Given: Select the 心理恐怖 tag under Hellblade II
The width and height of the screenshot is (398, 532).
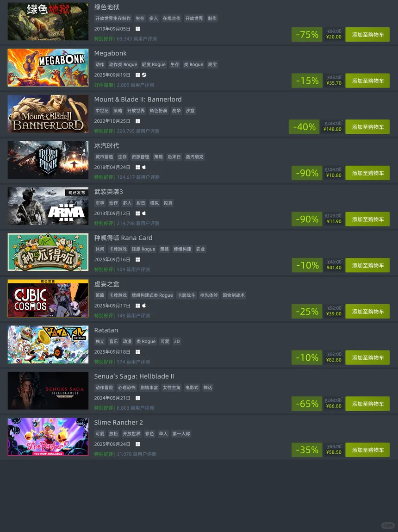Looking at the screenshot, I should pyautogui.click(x=126, y=388).
